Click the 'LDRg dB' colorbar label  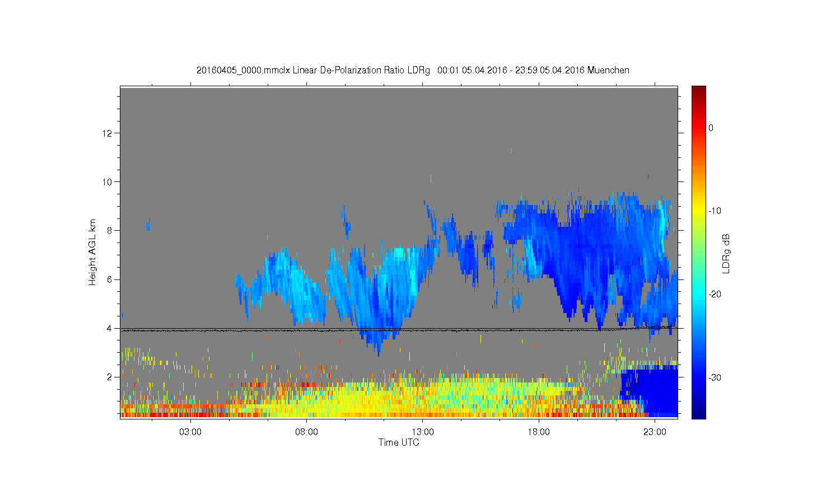[726, 254]
